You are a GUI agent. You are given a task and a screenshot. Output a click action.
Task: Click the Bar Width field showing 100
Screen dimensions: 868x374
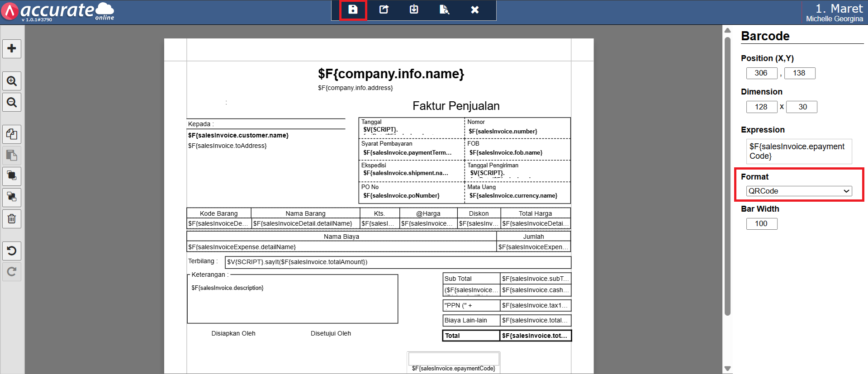[x=761, y=224]
